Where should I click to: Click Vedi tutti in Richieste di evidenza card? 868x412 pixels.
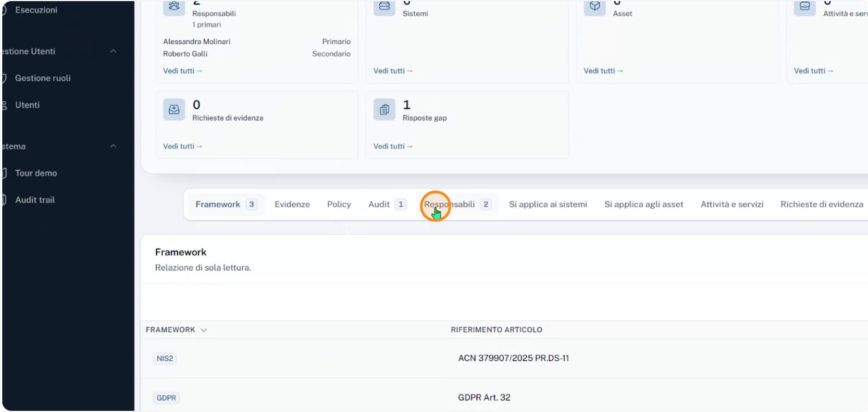click(x=183, y=146)
